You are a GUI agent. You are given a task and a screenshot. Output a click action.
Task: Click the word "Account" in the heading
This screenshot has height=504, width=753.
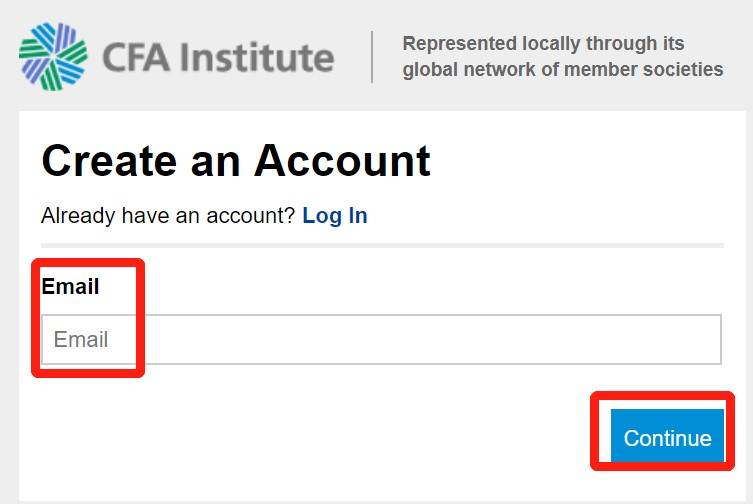[x=342, y=161]
